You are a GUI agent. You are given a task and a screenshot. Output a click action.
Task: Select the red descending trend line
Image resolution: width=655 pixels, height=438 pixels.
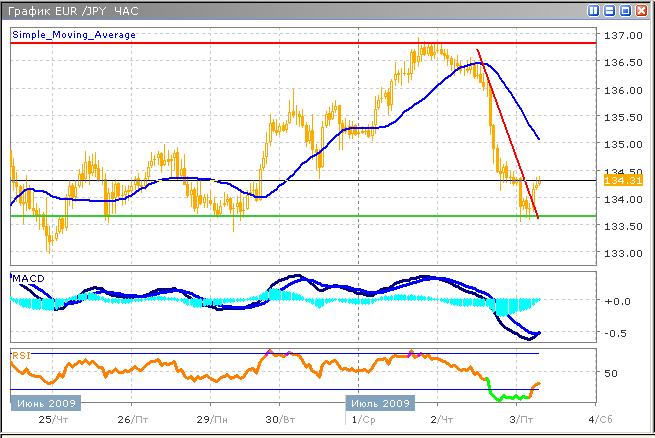point(507,130)
